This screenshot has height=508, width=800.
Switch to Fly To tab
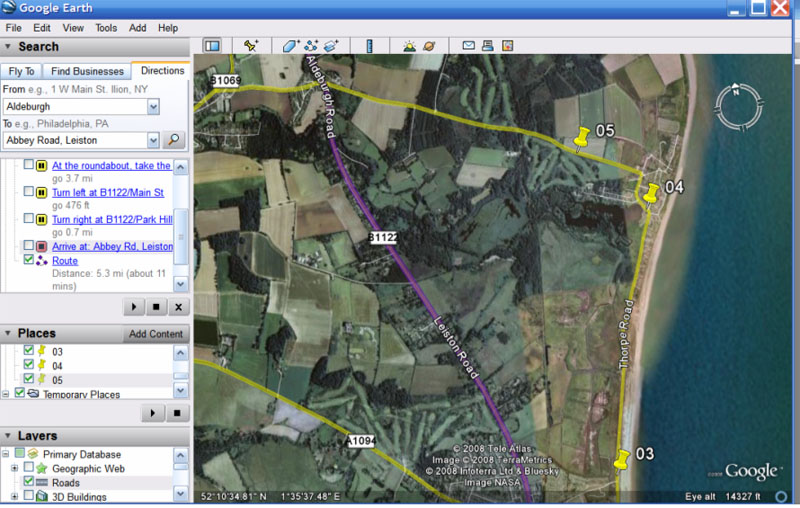tap(21, 71)
